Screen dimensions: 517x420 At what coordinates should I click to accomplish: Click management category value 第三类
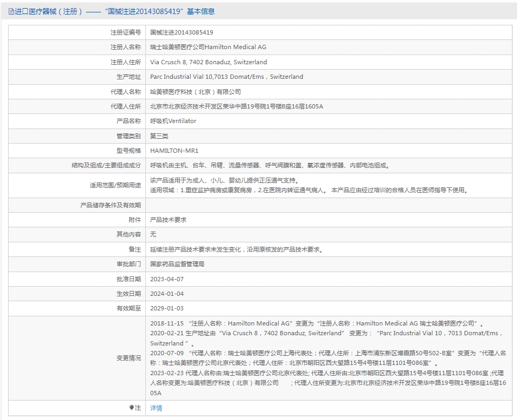pyautogui.click(x=159, y=136)
